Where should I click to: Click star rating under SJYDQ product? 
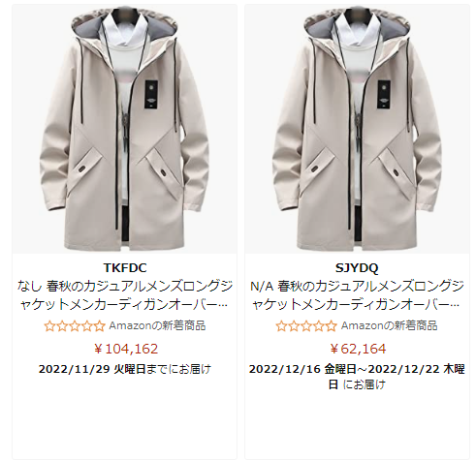(x=306, y=326)
